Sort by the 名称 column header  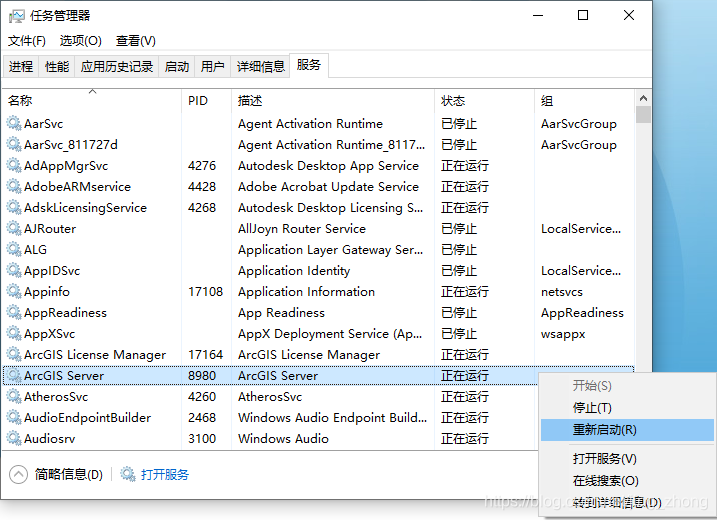tap(92, 101)
